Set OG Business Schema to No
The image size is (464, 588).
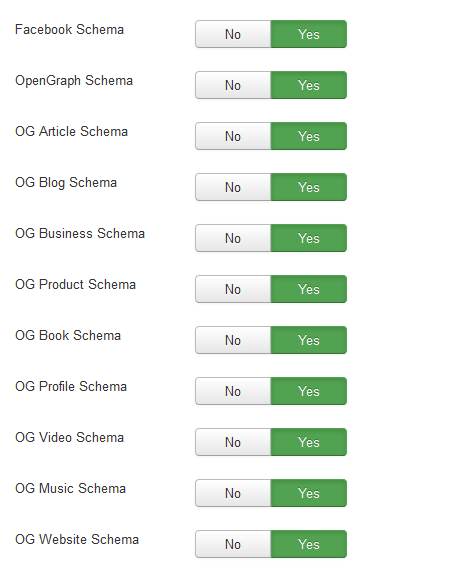[233, 238]
